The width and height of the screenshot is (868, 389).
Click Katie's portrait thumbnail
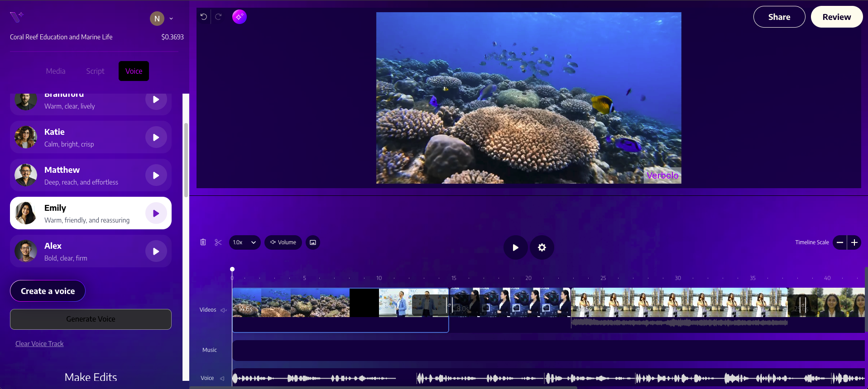(26, 137)
